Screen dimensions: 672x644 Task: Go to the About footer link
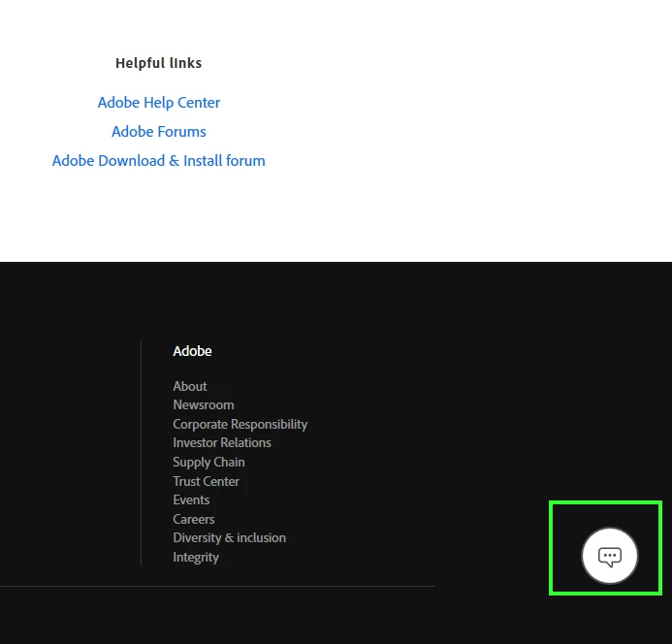tap(190, 386)
